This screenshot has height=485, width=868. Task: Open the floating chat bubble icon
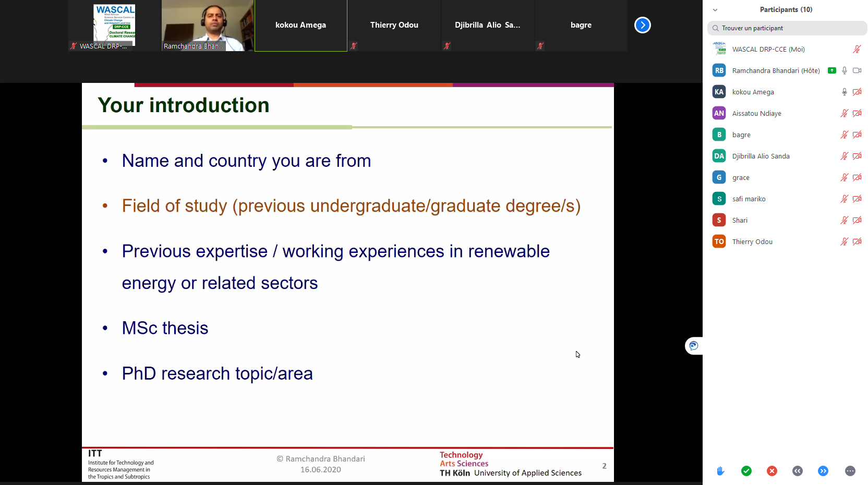pos(693,346)
